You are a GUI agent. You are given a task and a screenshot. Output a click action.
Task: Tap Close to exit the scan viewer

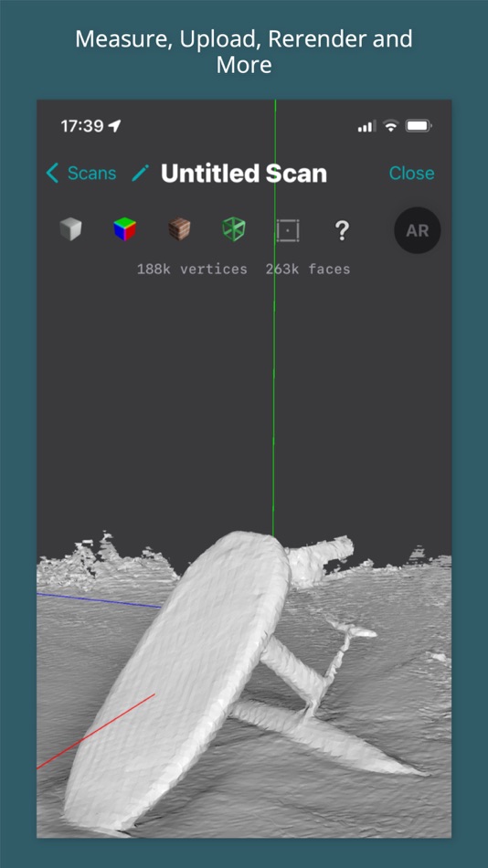pos(411,174)
